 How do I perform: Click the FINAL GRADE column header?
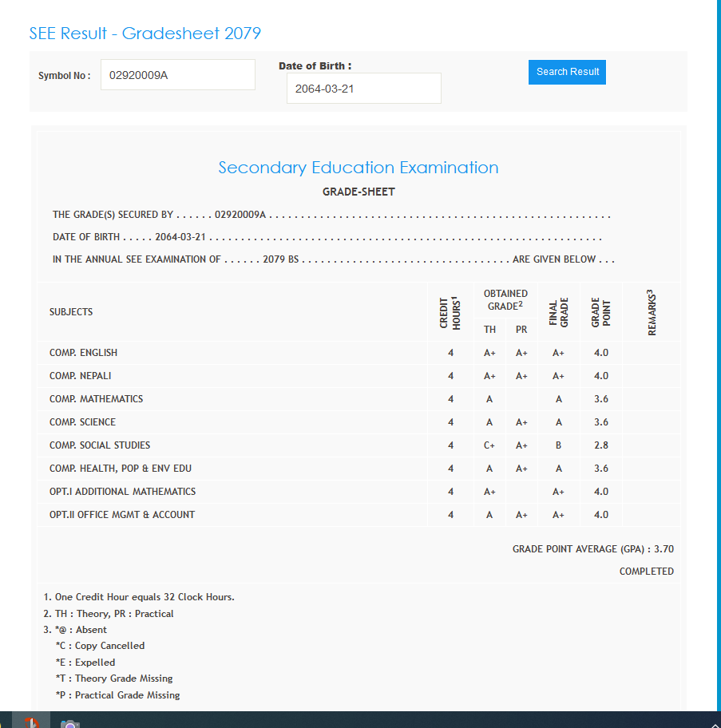point(558,313)
